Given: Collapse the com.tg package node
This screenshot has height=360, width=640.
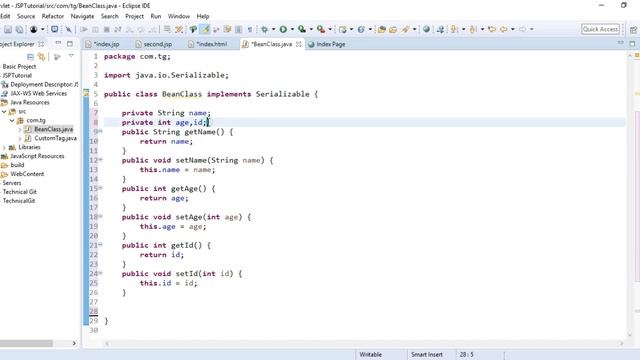Looking at the screenshot, I should point(12,120).
